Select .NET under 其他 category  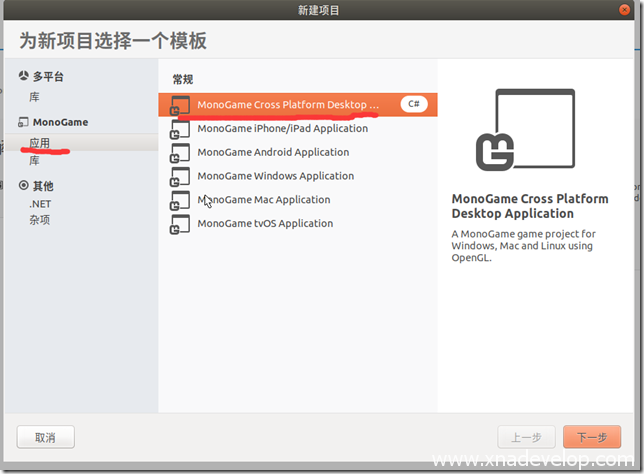click(41, 204)
